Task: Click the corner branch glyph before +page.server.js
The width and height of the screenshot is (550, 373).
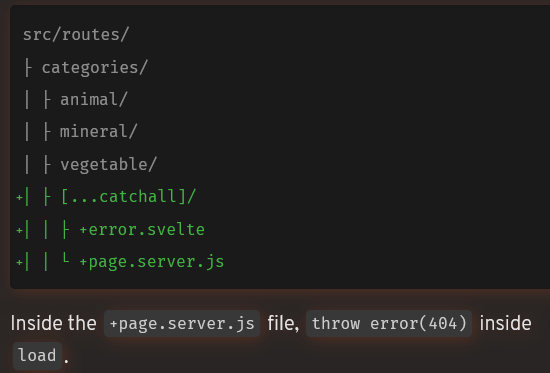Action: click(65, 259)
